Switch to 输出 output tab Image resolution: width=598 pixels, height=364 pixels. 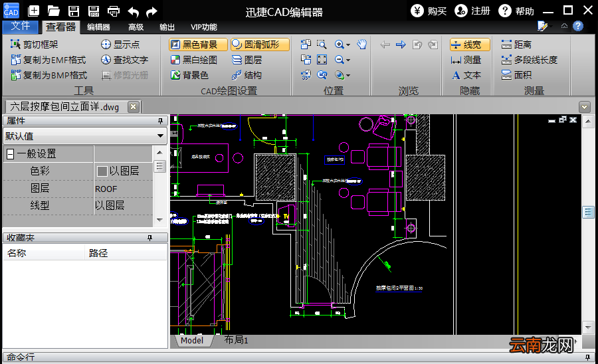point(167,27)
